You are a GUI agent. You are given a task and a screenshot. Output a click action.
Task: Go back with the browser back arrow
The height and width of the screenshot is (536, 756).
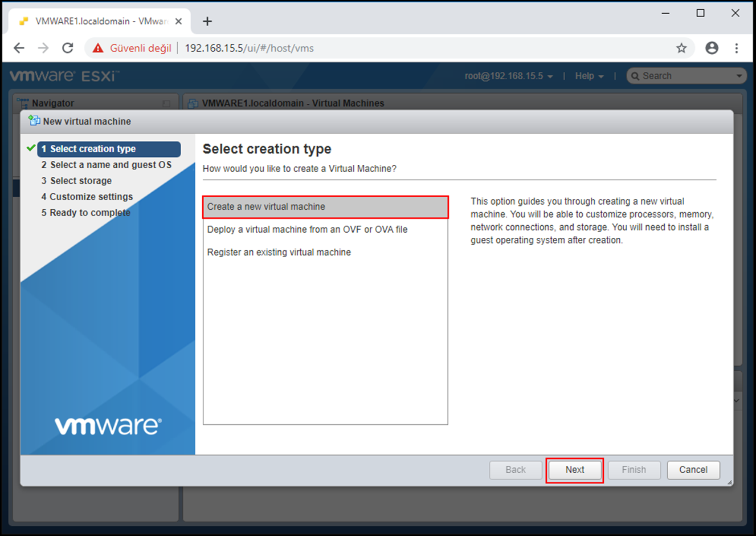[x=19, y=48]
